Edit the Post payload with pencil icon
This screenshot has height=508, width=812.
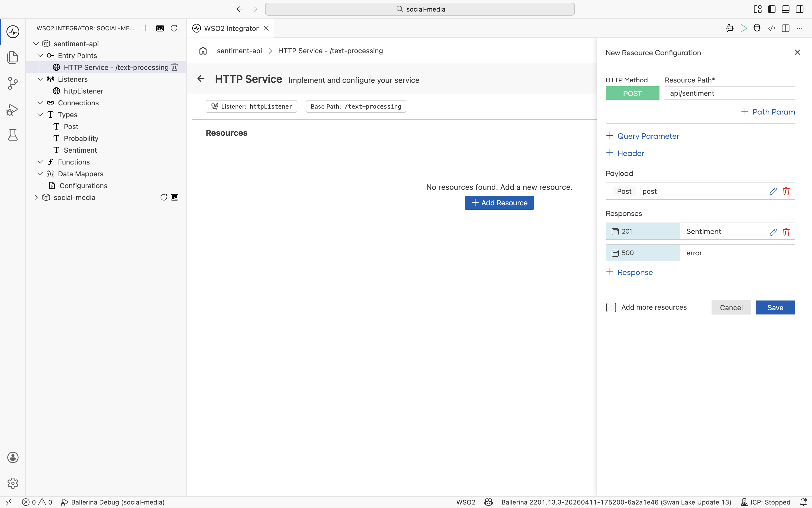coord(773,191)
